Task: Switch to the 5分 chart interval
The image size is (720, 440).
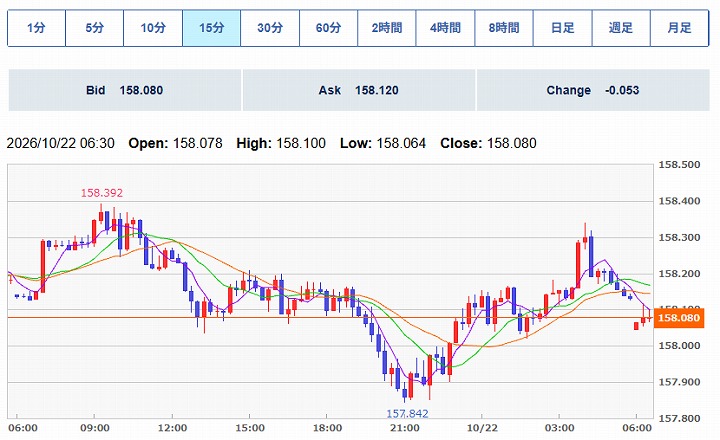Action: tap(95, 28)
